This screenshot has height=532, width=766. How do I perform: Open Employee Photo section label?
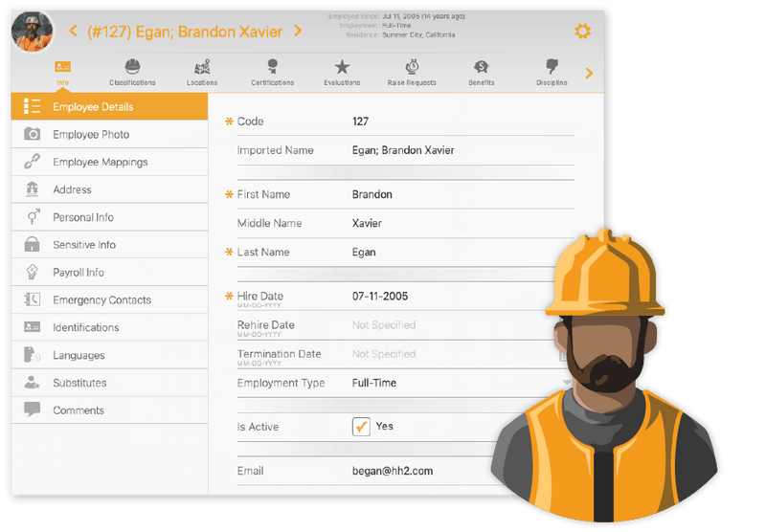(91, 134)
